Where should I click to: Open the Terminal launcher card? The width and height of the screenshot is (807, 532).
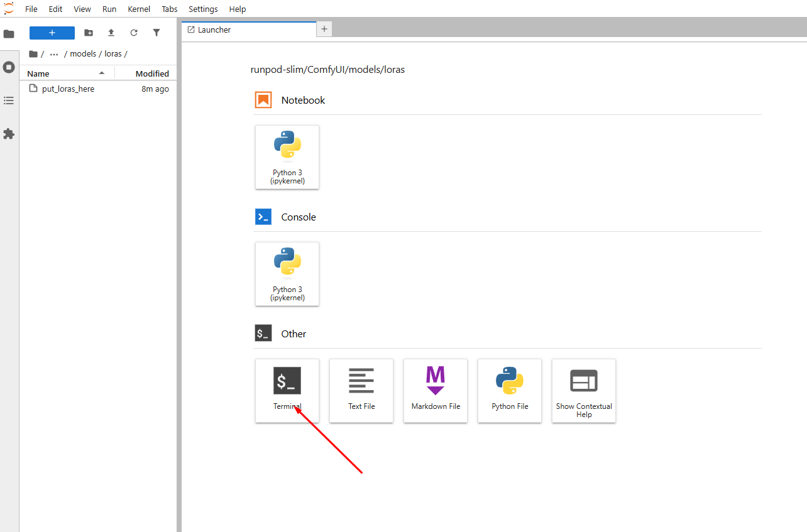click(x=287, y=390)
